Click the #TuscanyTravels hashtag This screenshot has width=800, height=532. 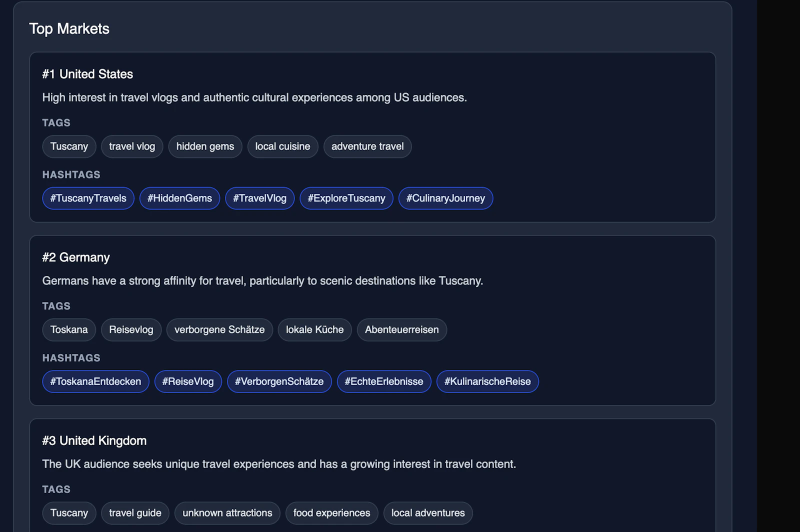[x=88, y=198]
